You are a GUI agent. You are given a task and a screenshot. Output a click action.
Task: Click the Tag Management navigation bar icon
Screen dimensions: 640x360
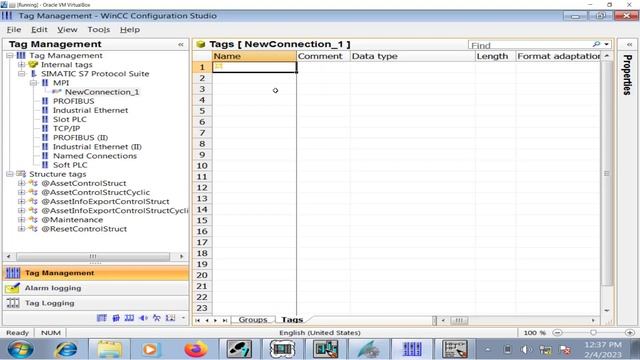tap(13, 273)
